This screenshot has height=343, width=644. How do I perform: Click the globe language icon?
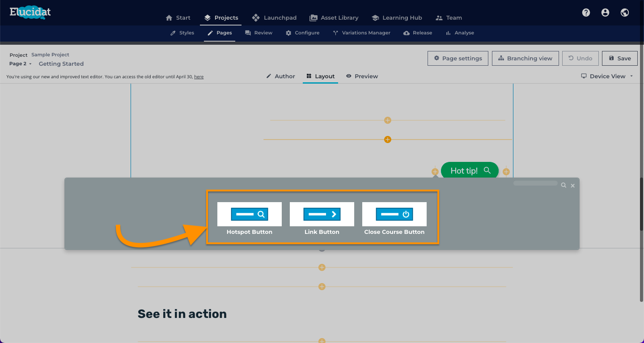(625, 13)
